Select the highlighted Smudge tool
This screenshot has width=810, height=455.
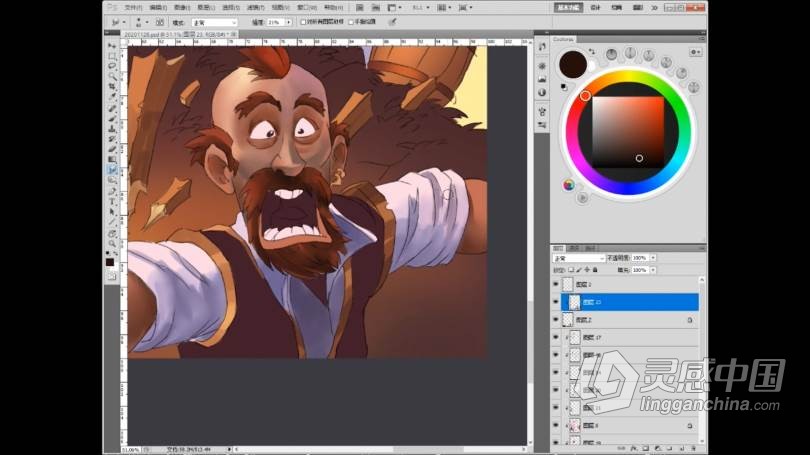[x=112, y=170]
